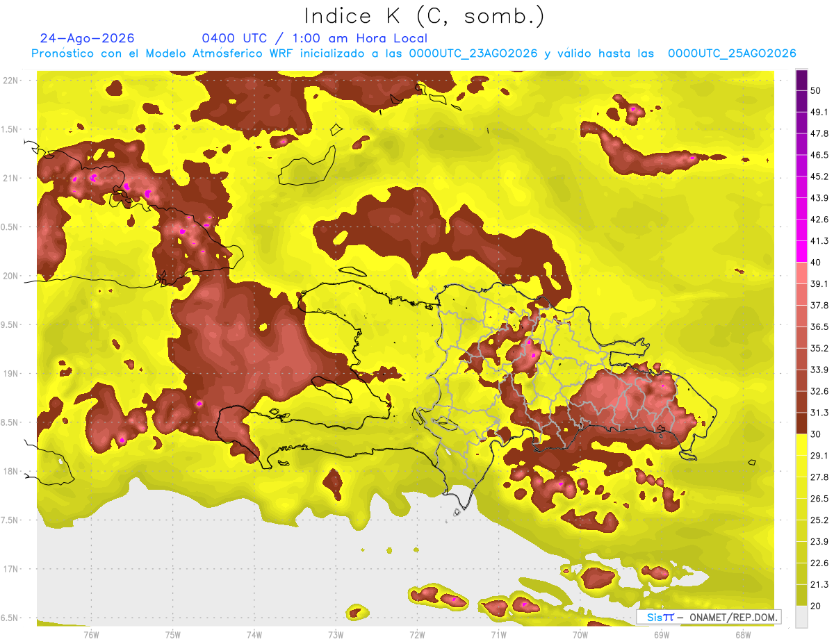The image size is (834, 644).
Task: Click the dark purple swatch above the 50 mark
Action: tap(801, 80)
